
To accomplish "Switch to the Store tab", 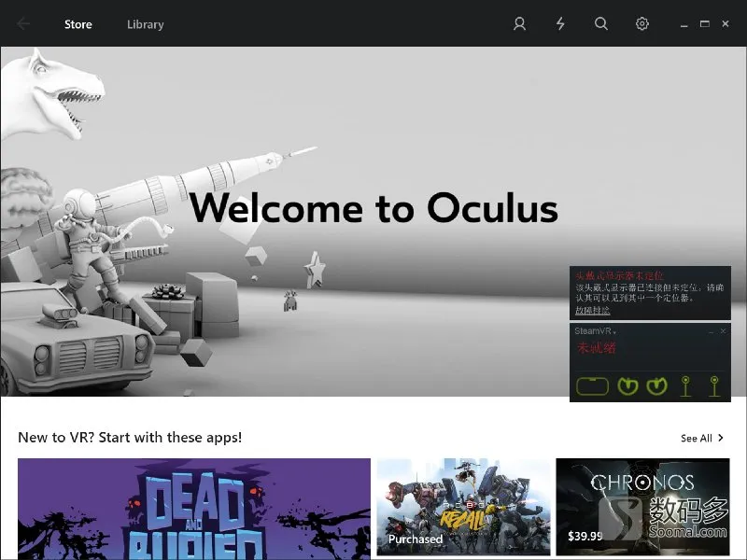I will click(78, 24).
